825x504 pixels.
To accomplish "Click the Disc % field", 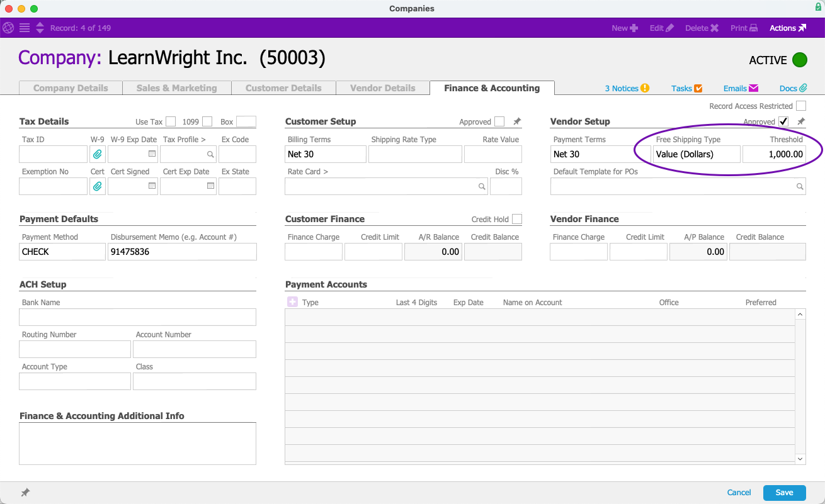I will [506, 186].
